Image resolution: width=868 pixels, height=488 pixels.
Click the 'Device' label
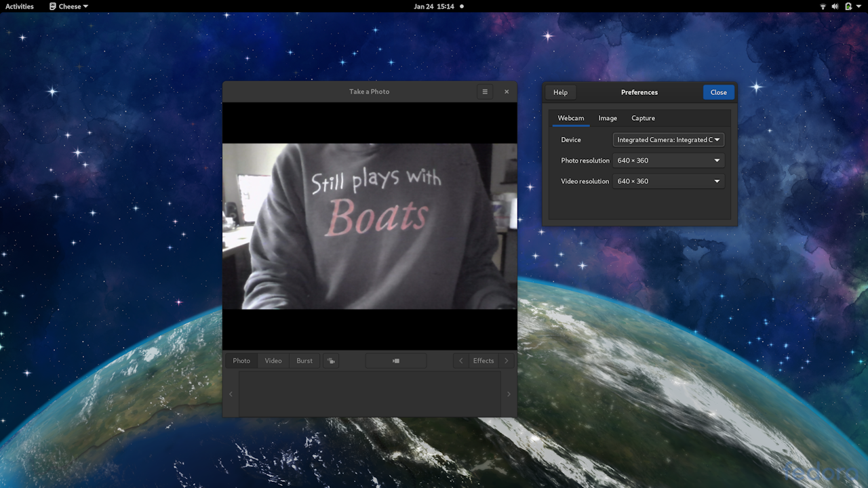tap(571, 140)
